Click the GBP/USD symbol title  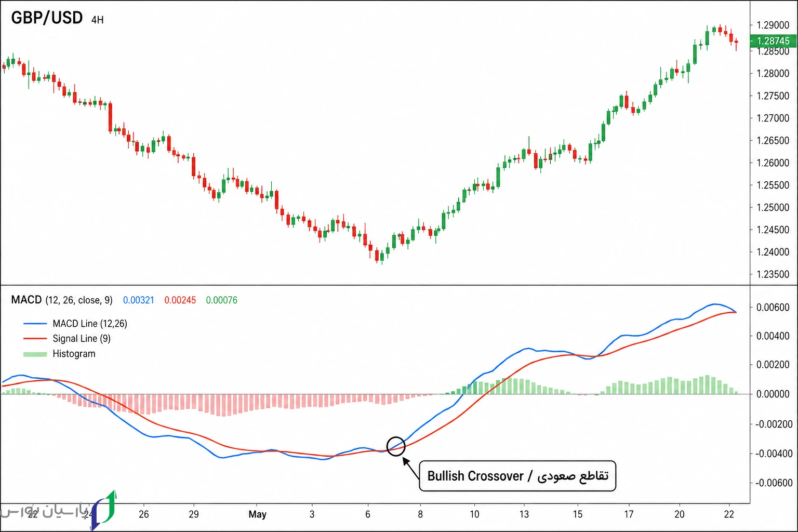pos(47,18)
